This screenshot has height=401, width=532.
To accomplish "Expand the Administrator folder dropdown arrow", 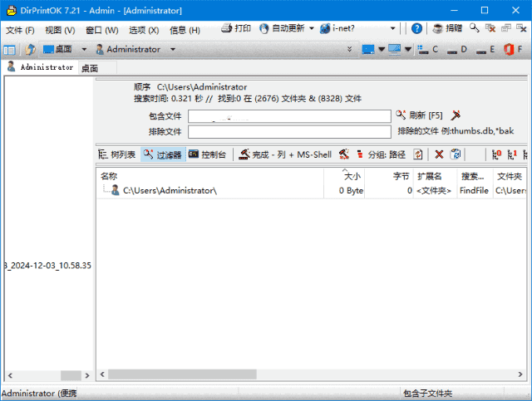I will pyautogui.click(x=173, y=50).
